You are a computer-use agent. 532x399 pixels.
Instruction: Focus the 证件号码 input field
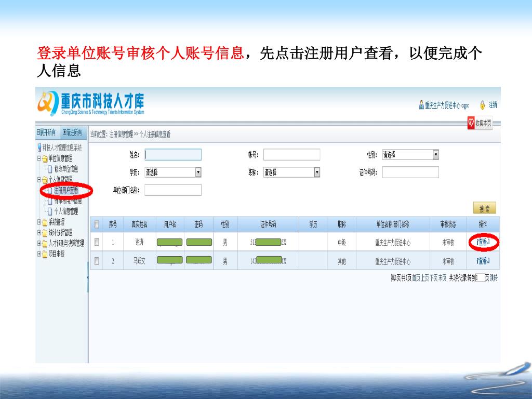pyautogui.click(x=410, y=172)
